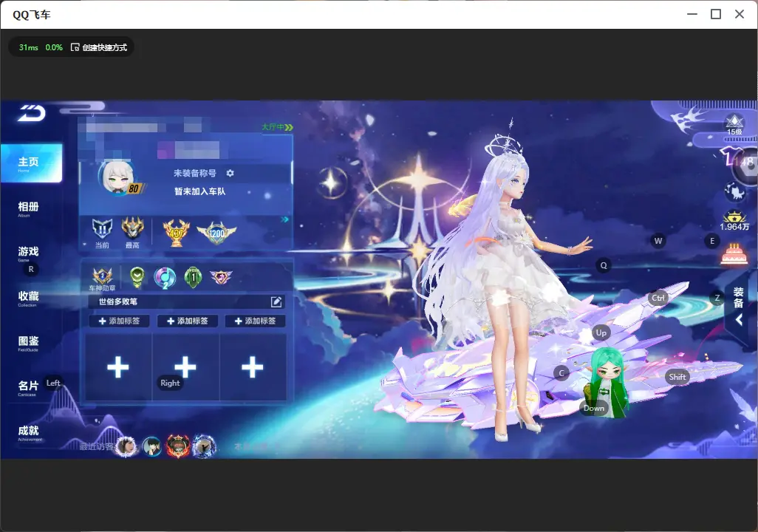Click the 15级 level crystal icon
Image resolution: width=758 pixels, height=532 pixels.
(x=734, y=125)
